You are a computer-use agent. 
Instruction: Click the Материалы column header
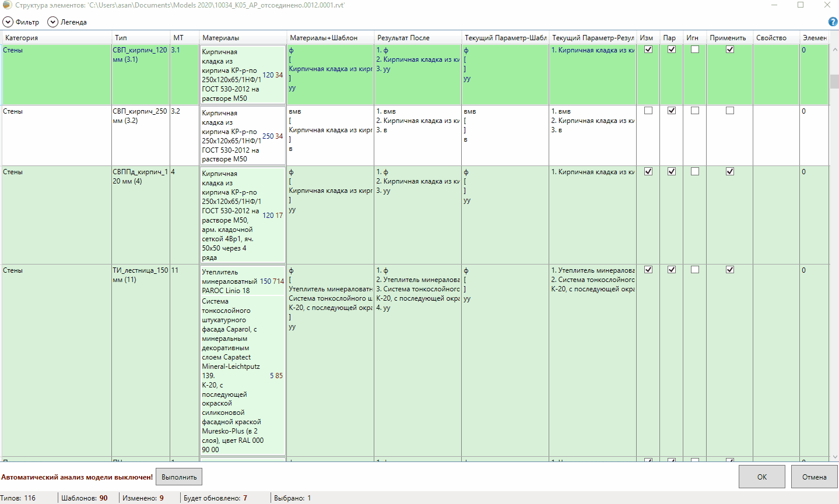pos(243,38)
